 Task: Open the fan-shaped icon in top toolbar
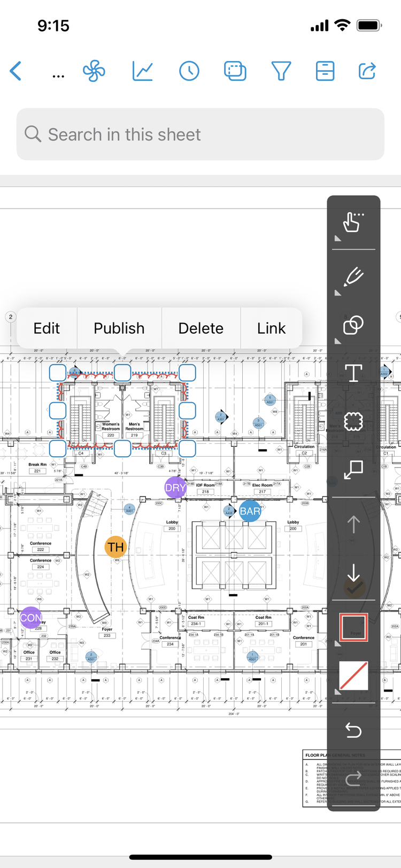94,71
